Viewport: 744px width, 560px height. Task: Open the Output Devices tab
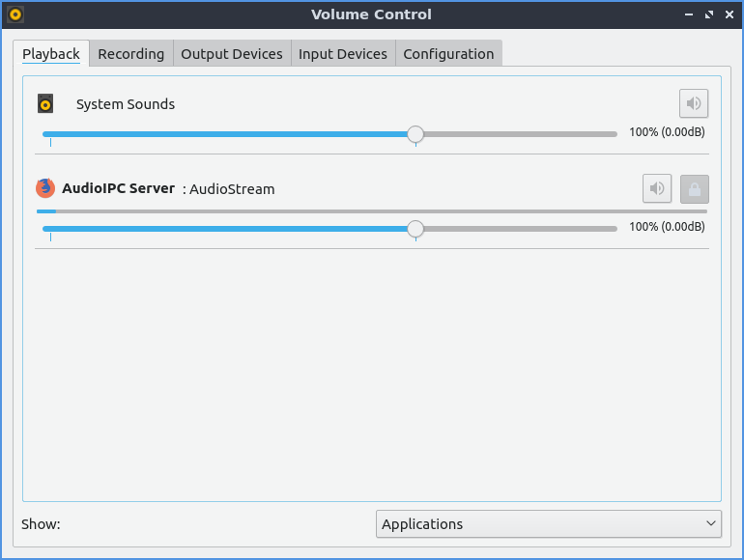[232, 54]
